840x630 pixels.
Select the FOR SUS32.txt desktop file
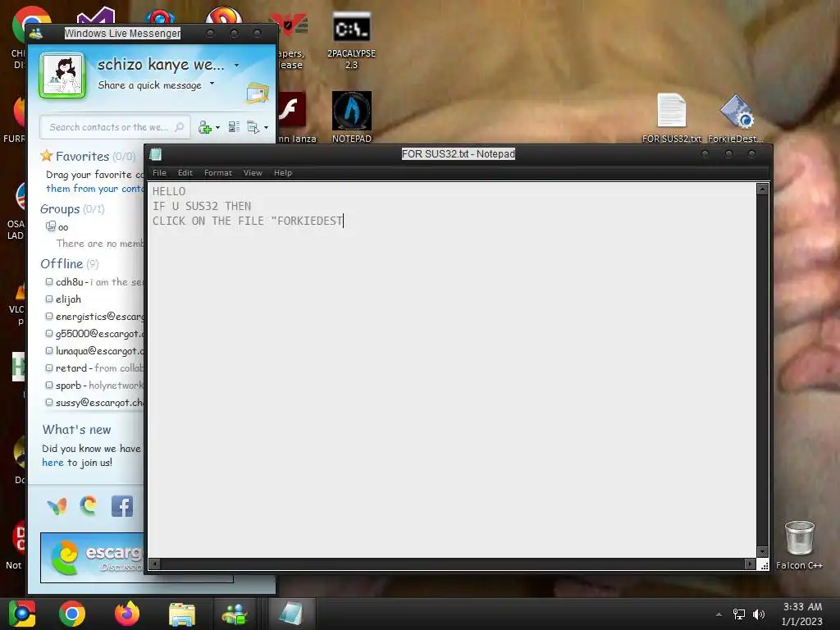(x=671, y=118)
